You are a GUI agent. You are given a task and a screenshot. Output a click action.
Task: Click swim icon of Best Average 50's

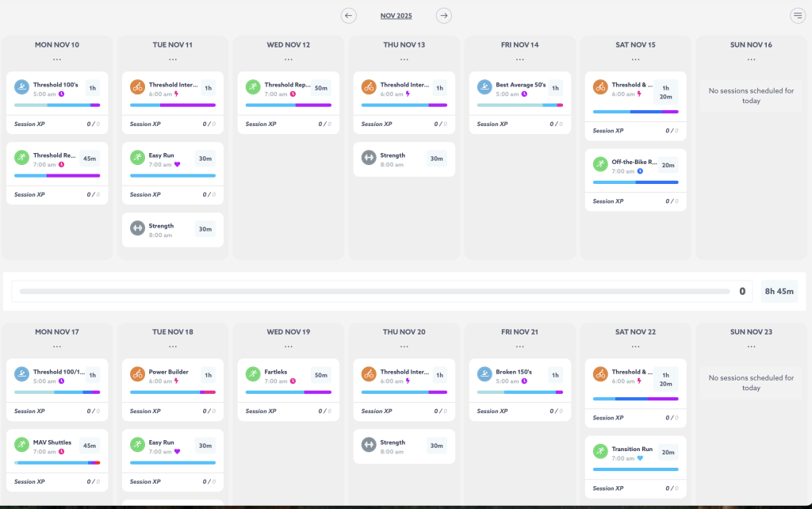tap(485, 87)
